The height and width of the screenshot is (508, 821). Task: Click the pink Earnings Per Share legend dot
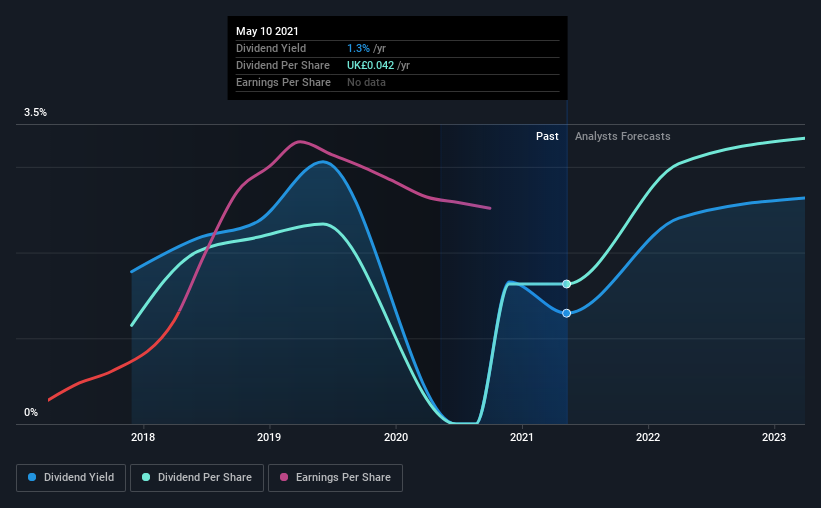click(x=284, y=477)
